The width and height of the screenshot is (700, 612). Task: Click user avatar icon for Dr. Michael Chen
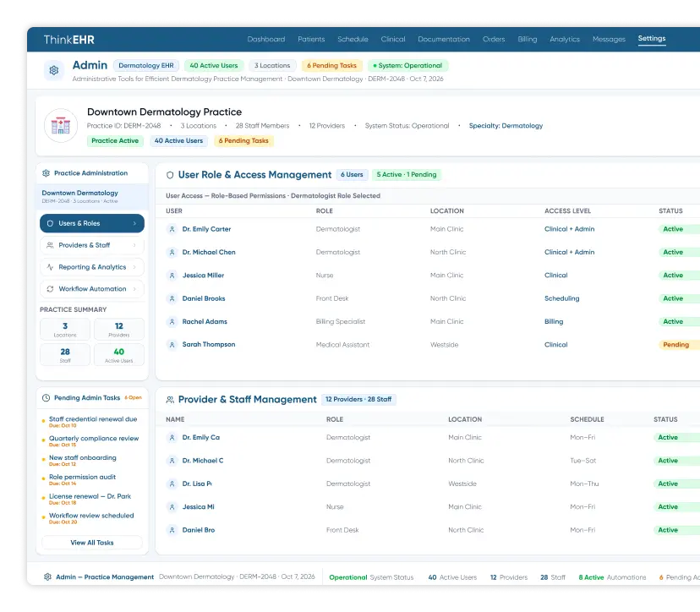coord(172,253)
